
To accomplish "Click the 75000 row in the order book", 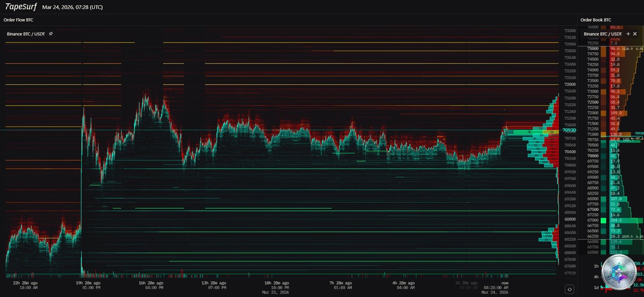I will 611,48.
